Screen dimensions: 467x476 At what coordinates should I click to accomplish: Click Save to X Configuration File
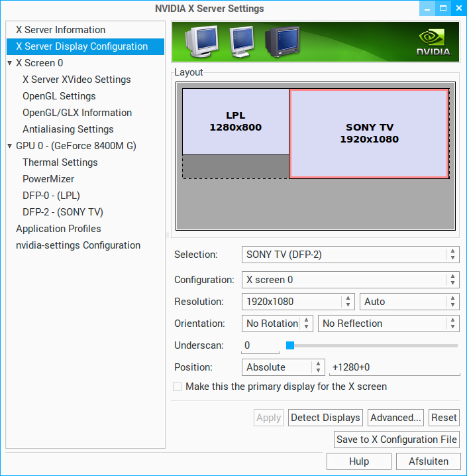(x=397, y=440)
